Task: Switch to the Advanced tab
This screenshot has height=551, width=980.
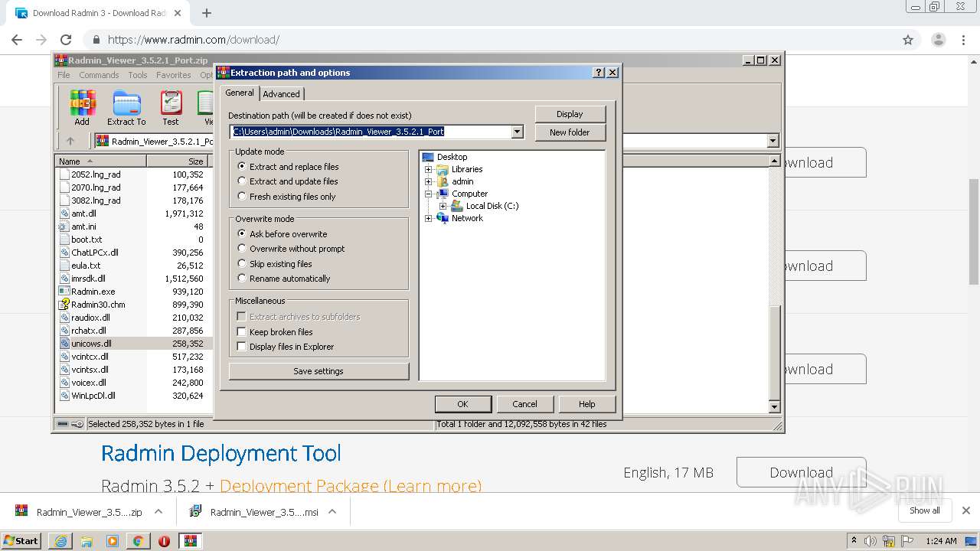Action: 282,94
